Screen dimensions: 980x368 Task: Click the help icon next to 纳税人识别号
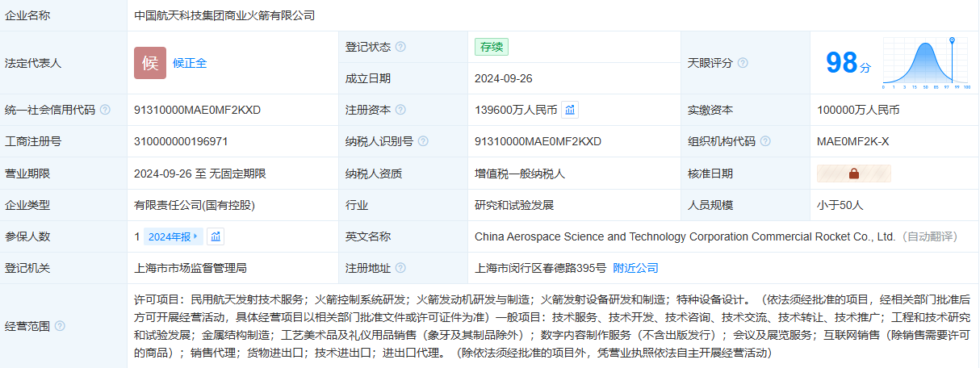point(423,141)
